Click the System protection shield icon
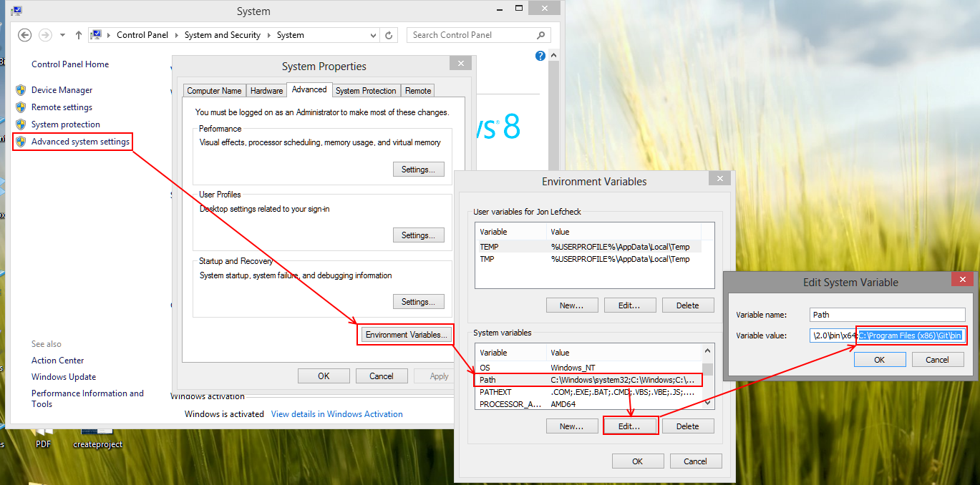 tap(21, 124)
